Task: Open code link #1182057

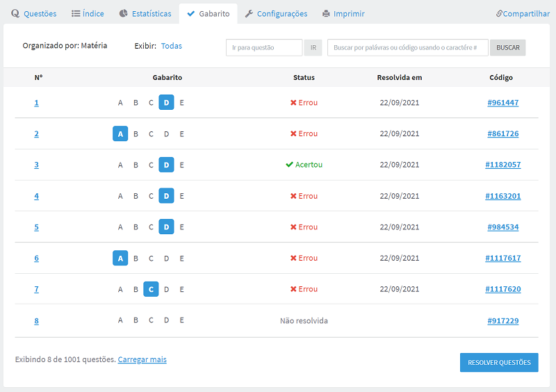Action: 502,165
